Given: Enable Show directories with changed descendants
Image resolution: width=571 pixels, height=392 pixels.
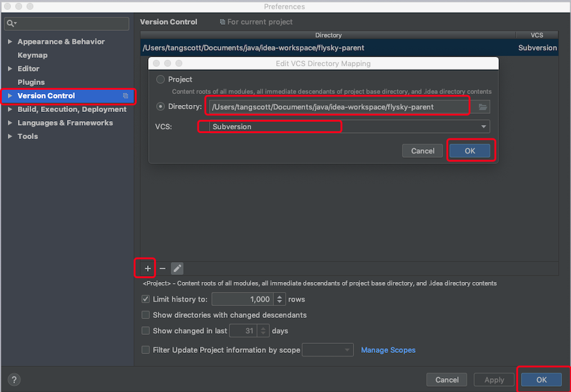Looking at the screenshot, I should tap(145, 315).
